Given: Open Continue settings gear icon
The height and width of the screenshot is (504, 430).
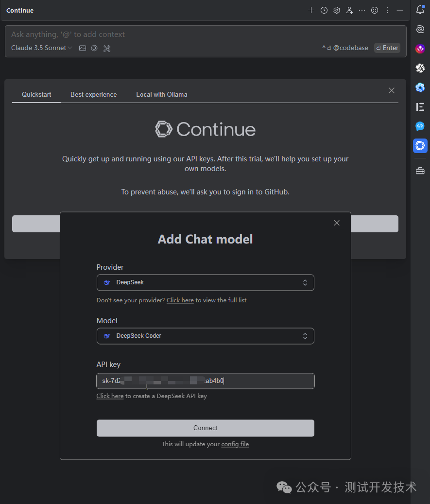Looking at the screenshot, I should pos(337,10).
